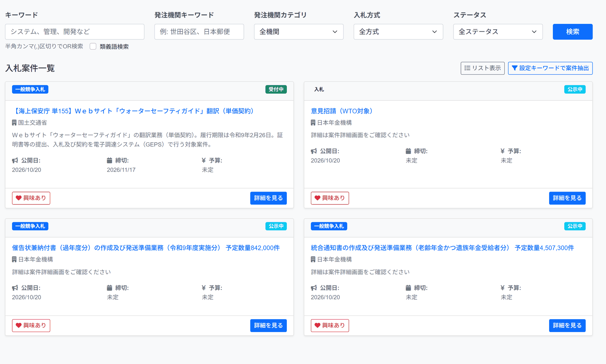
Task: Click 詳細を見る on the 意見招請 card
Action: 567,198
